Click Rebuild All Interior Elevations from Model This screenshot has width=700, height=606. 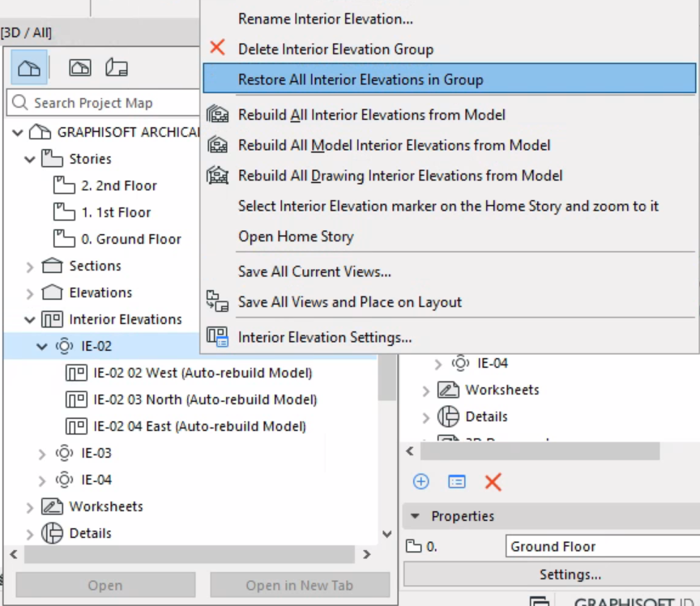371,115
